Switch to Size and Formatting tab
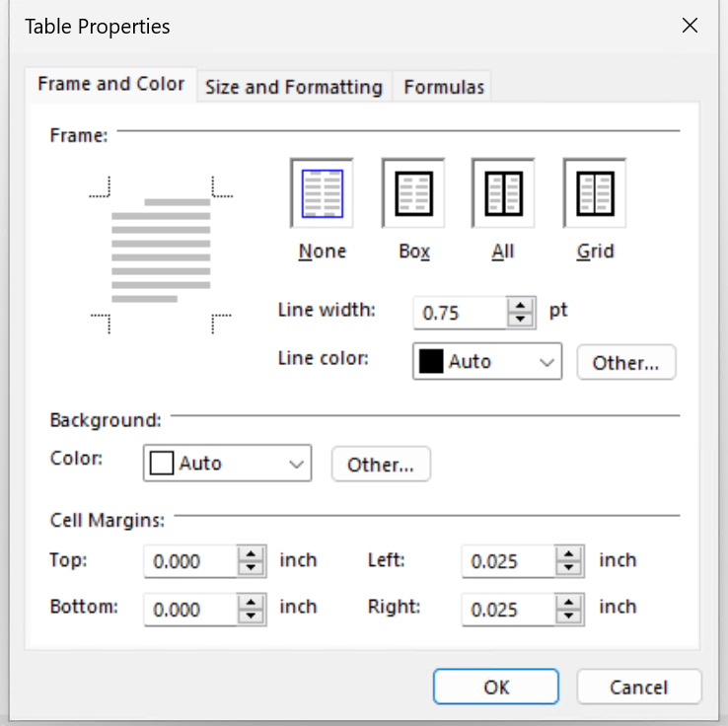The width and height of the screenshot is (728, 726). click(293, 87)
